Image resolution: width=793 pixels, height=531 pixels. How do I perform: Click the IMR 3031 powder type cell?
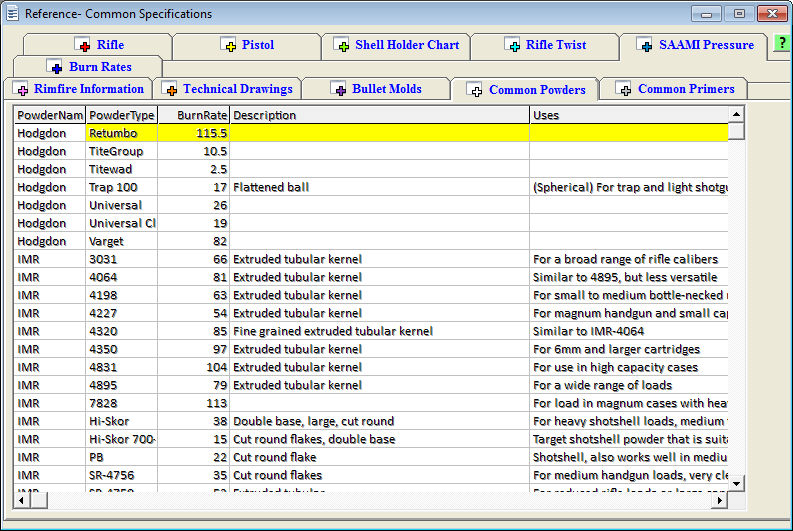point(122,259)
